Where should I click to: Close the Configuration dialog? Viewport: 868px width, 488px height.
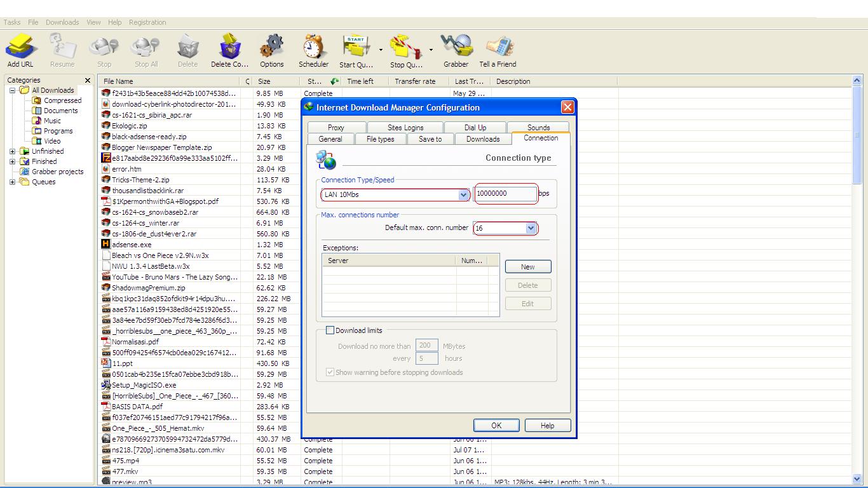click(x=567, y=107)
